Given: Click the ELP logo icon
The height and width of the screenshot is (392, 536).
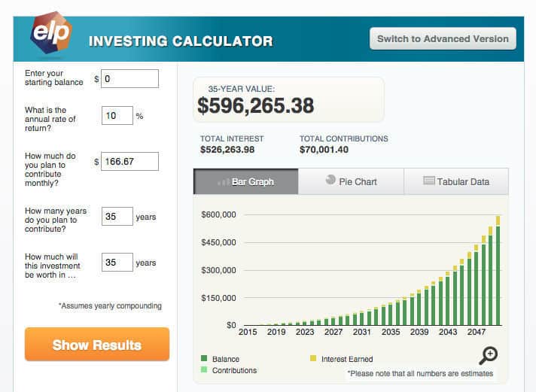Looking at the screenshot, I should click(50, 34).
